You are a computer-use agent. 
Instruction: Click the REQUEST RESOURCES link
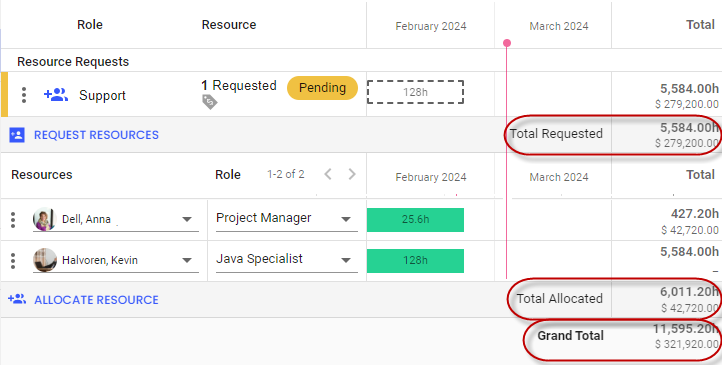96,135
